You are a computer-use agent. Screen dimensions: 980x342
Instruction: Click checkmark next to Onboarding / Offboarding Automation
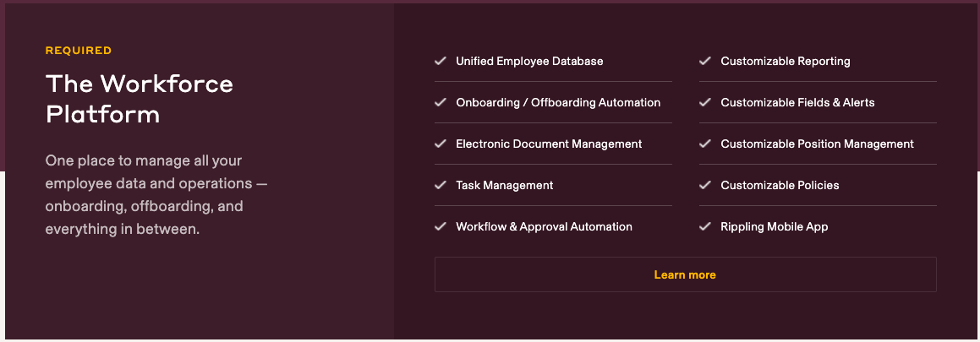pos(440,102)
